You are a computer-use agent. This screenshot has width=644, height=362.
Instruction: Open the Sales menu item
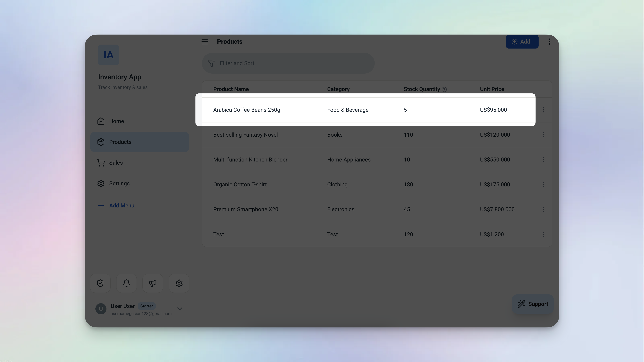tap(139, 163)
